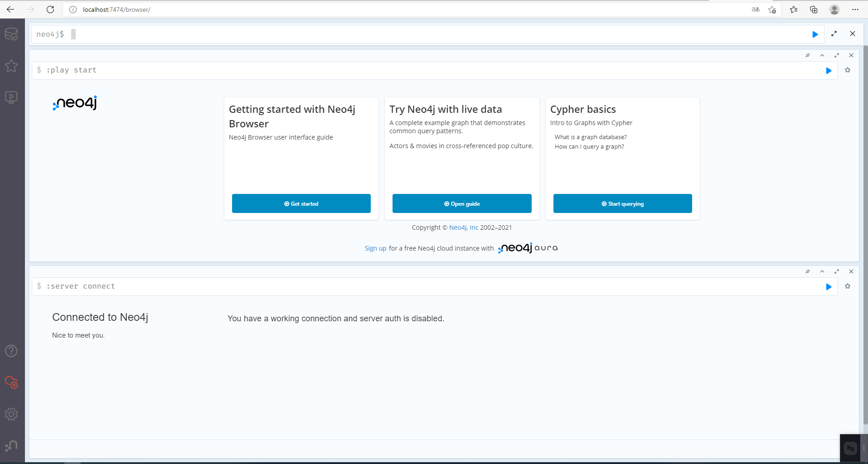Click the Get started button
The image size is (868, 464).
coord(301,203)
